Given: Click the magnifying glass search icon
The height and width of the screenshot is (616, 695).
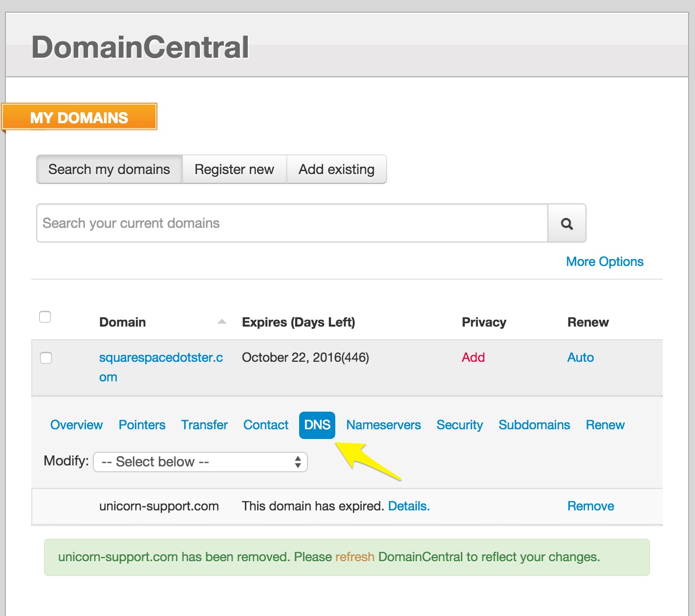Looking at the screenshot, I should coord(566,223).
